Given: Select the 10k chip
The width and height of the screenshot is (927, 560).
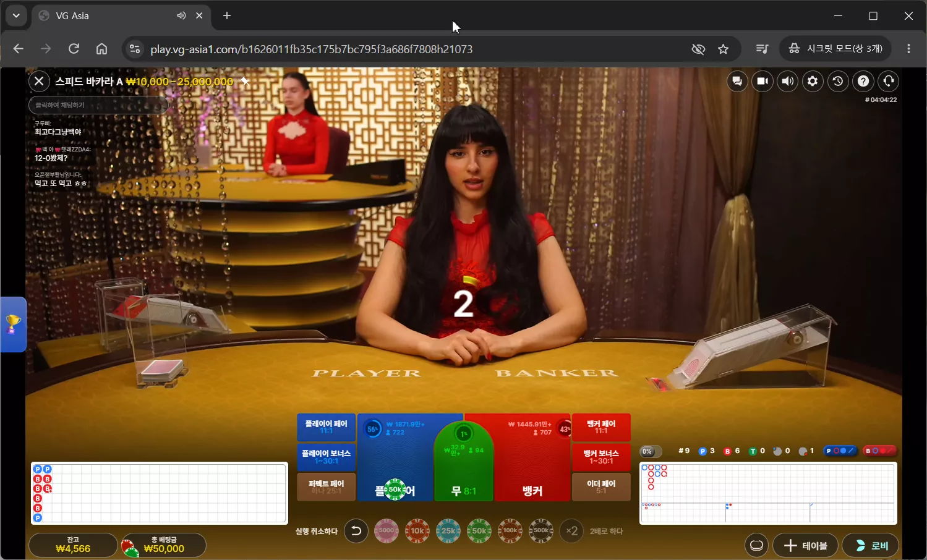Looking at the screenshot, I should 417,530.
